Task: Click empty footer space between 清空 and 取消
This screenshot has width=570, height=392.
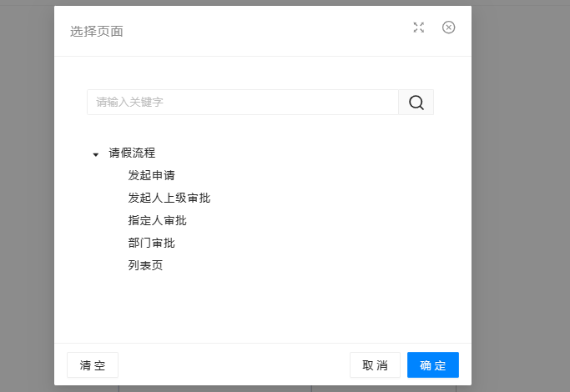Action: (234, 365)
